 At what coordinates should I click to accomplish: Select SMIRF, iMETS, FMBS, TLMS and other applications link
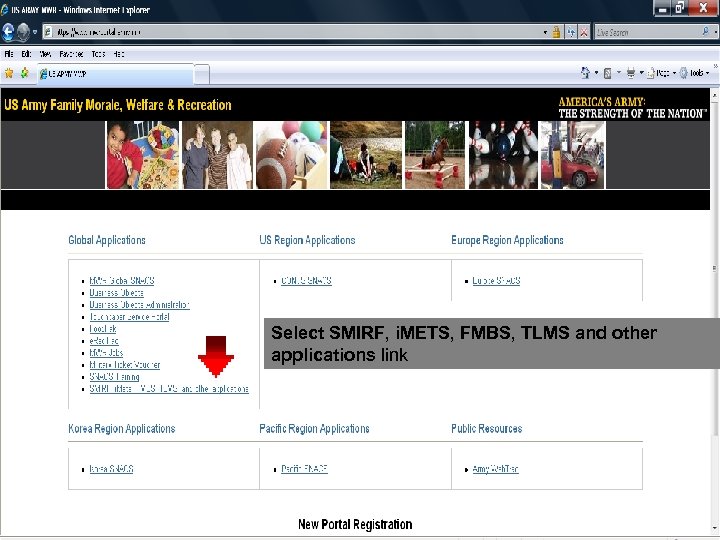pos(169,389)
